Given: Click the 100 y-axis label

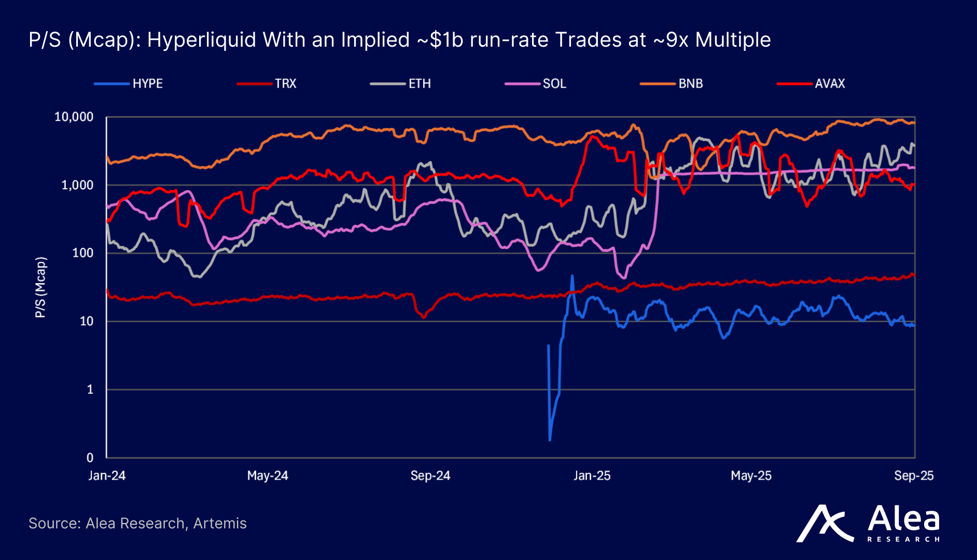Looking at the screenshot, I should tap(83, 253).
